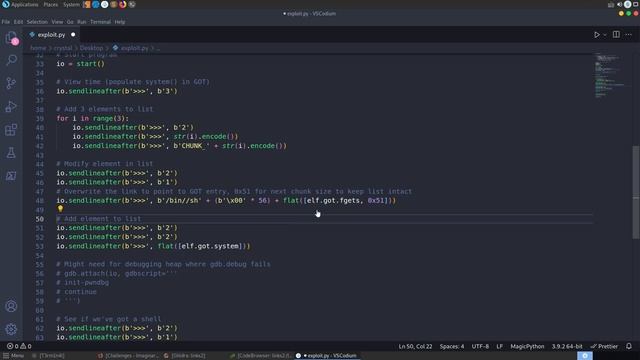This screenshot has width=640, height=360.
Task: Open the Run menu
Action: click(82, 22)
